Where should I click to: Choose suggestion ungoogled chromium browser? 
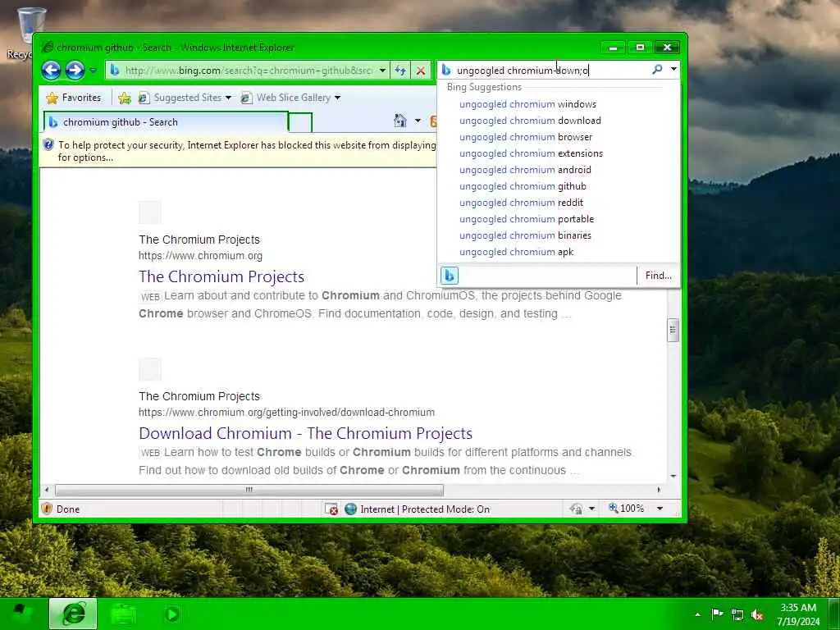526,137
